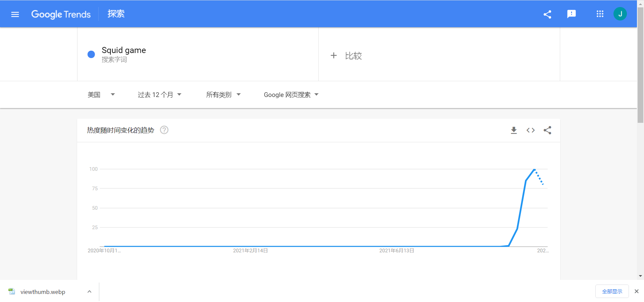Open the hamburger navigation menu

[x=15, y=14]
